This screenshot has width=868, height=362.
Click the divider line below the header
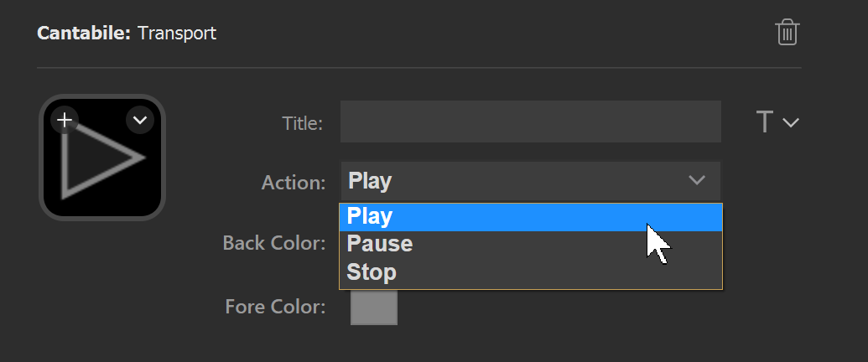[419, 68]
